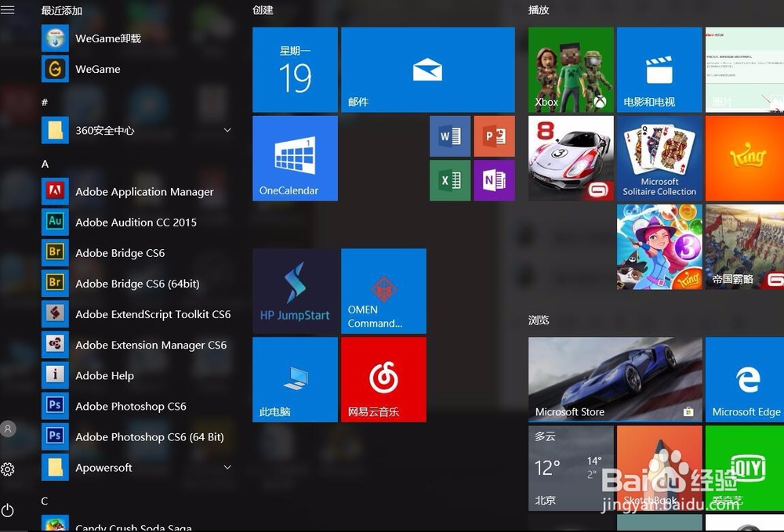The image size is (784, 532).
Task: Launch Adobe Extension Manager CS6
Action: click(137, 345)
